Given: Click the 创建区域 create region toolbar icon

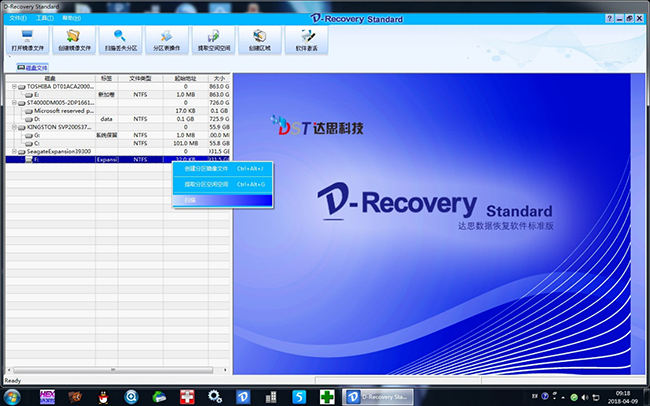Looking at the screenshot, I should pyautogui.click(x=260, y=40).
